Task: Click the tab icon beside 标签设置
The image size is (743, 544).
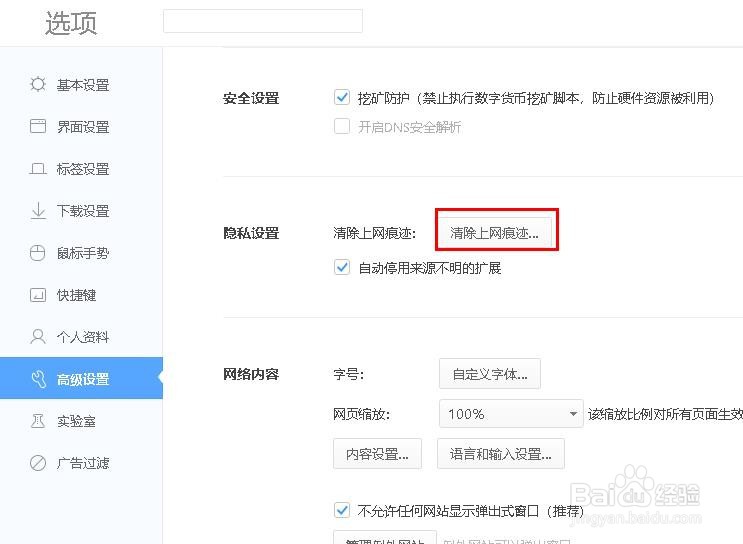Action: [38, 169]
